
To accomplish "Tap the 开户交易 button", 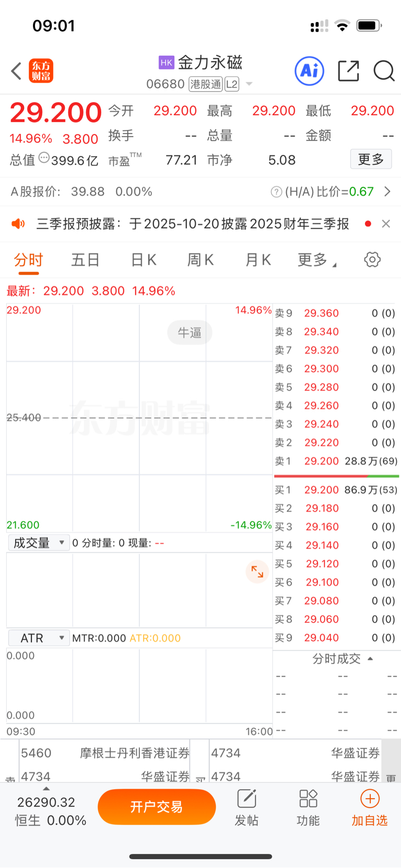I will (157, 807).
